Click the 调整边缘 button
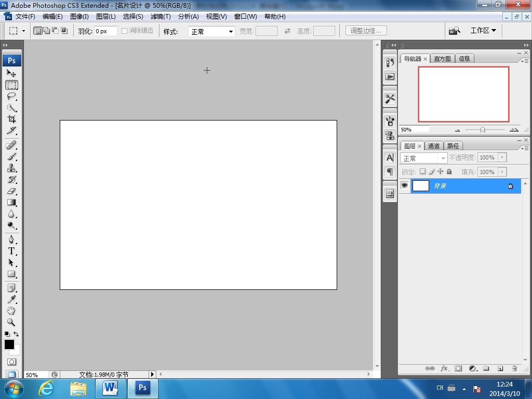Viewport: 532px width, 399px height. click(366, 31)
